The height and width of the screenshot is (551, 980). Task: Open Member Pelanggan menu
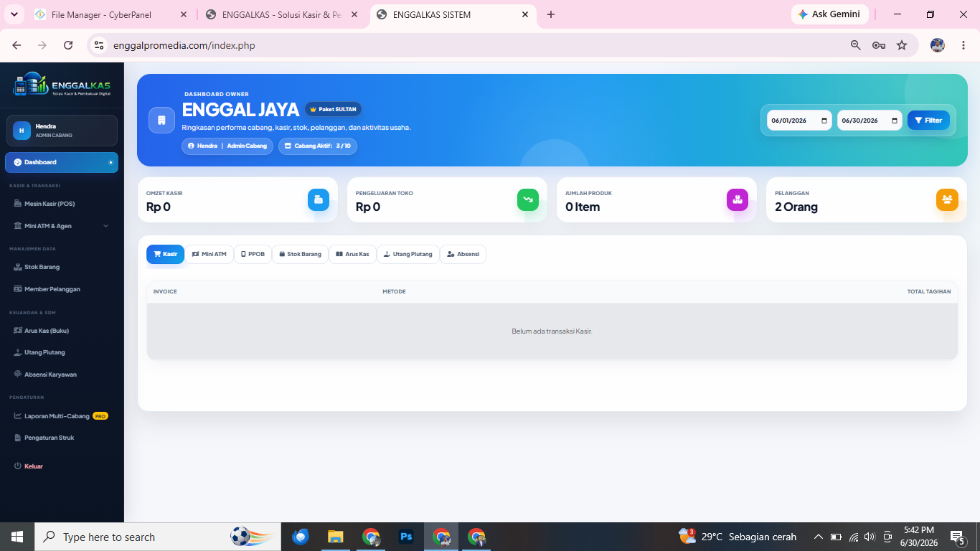pyautogui.click(x=62, y=289)
